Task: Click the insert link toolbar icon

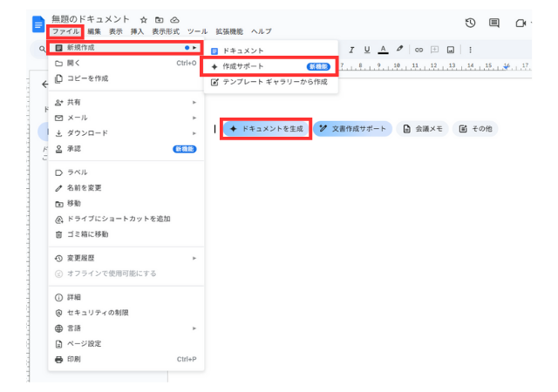Action: coord(419,50)
